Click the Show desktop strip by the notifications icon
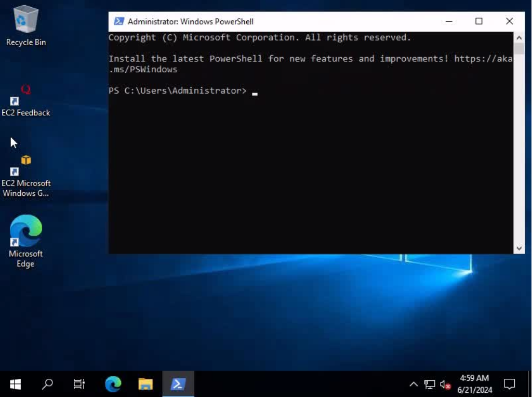532x397 pixels. tap(530, 384)
